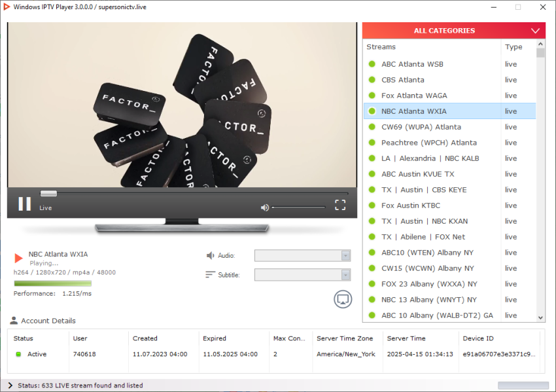The width and height of the screenshot is (556, 392).
Task: Click the Audio speaker icon
Action: pos(211,255)
